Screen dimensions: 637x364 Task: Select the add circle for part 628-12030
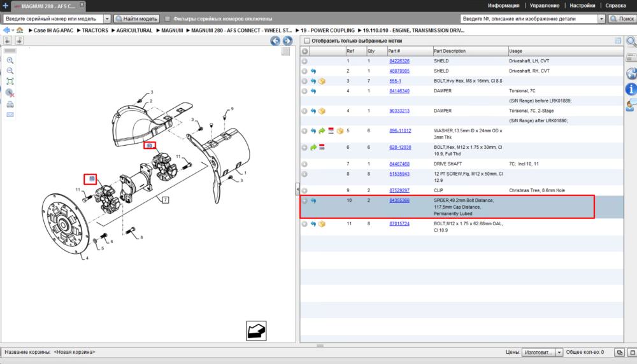(x=304, y=148)
